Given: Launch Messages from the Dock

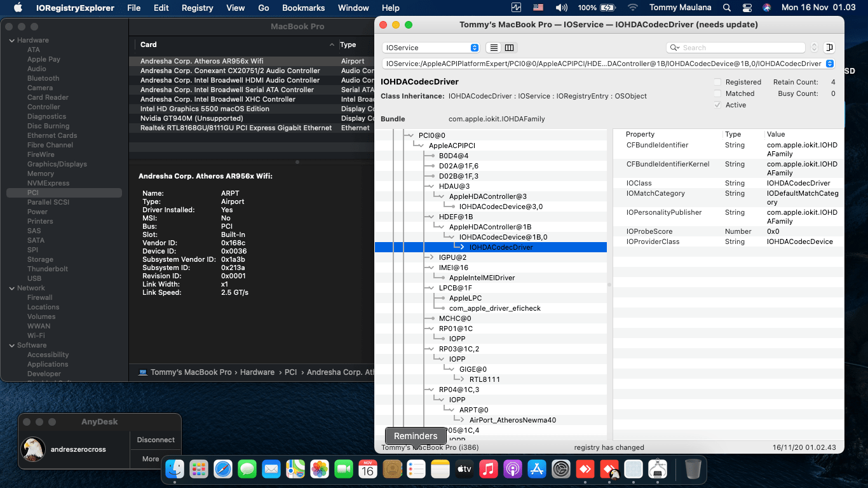Looking at the screenshot, I should click(x=247, y=470).
